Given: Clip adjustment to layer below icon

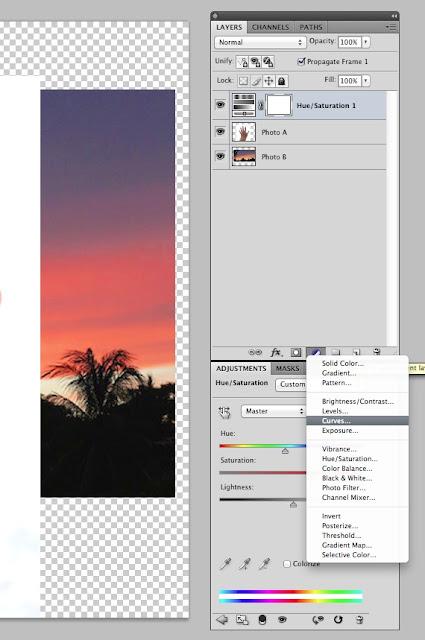Looking at the screenshot, I should tap(262, 620).
